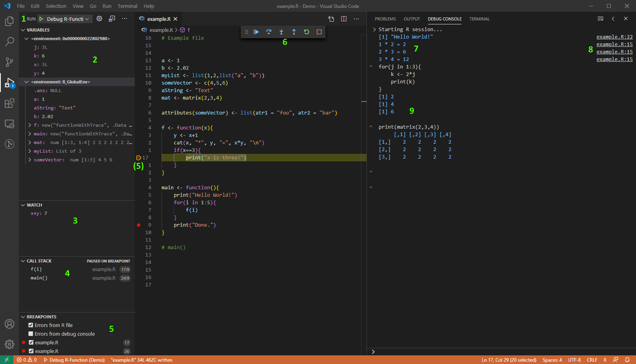This screenshot has height=364, width=636.
Task: Click the Split Editor icon above the code
Action: click(344, 18)
